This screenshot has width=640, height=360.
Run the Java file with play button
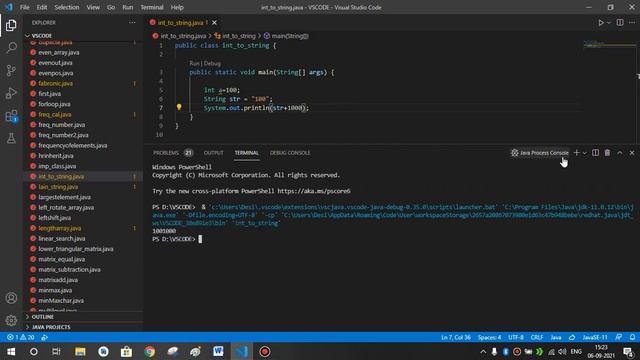[x=601, y=22]
